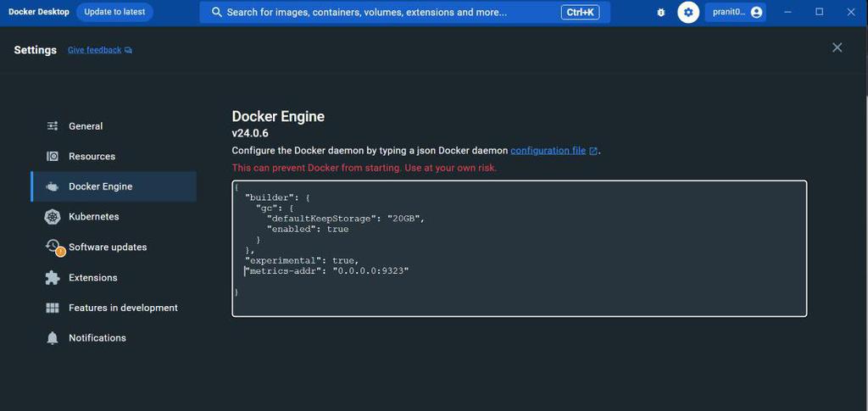Click the external link icon after configuration file
868x411 pixels.
tap(593, 151)
